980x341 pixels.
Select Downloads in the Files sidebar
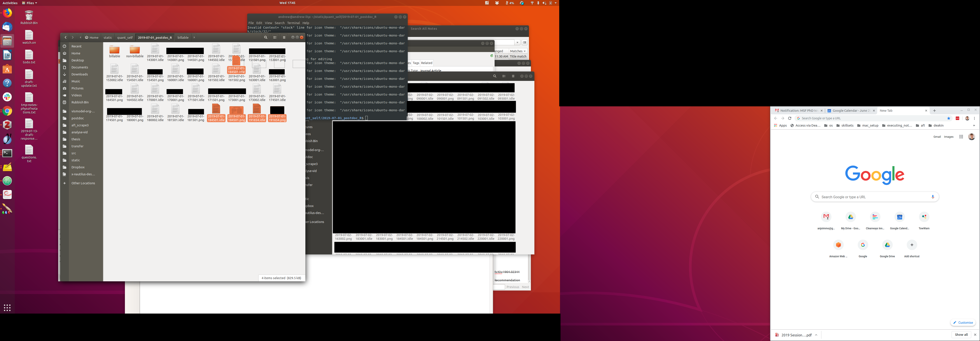79,74
